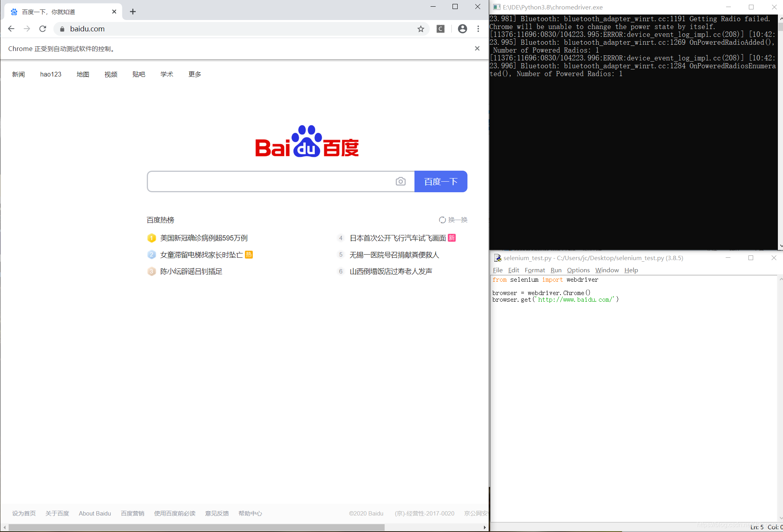Click the Baidu logo

tap(307, 141)
